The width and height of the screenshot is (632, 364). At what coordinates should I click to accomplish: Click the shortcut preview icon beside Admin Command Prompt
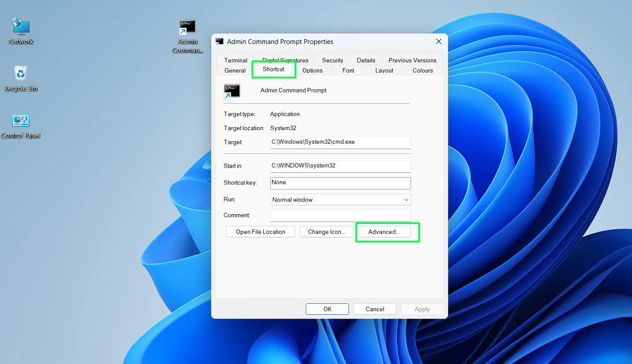coord(231,91)
